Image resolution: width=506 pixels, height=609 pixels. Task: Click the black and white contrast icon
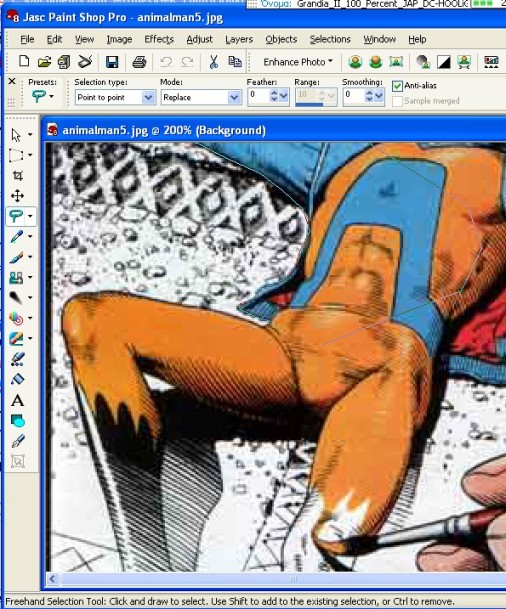(x=444, y=62)
